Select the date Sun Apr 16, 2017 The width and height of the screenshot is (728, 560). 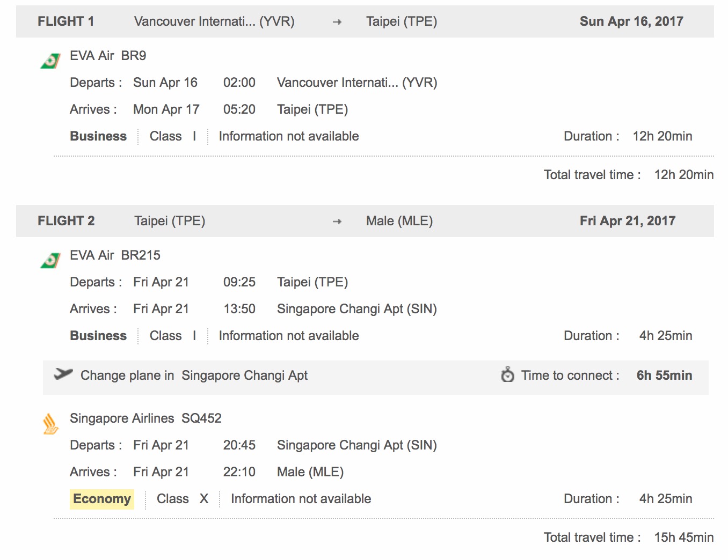(631, 21)
